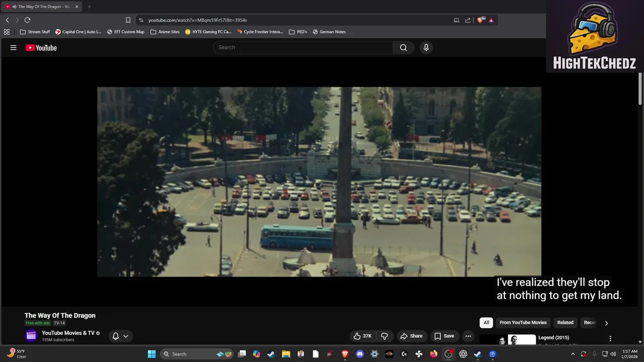Open File Explorer from the taskbar
Screen dimensions: 644x362
click(x=286, y=354)
